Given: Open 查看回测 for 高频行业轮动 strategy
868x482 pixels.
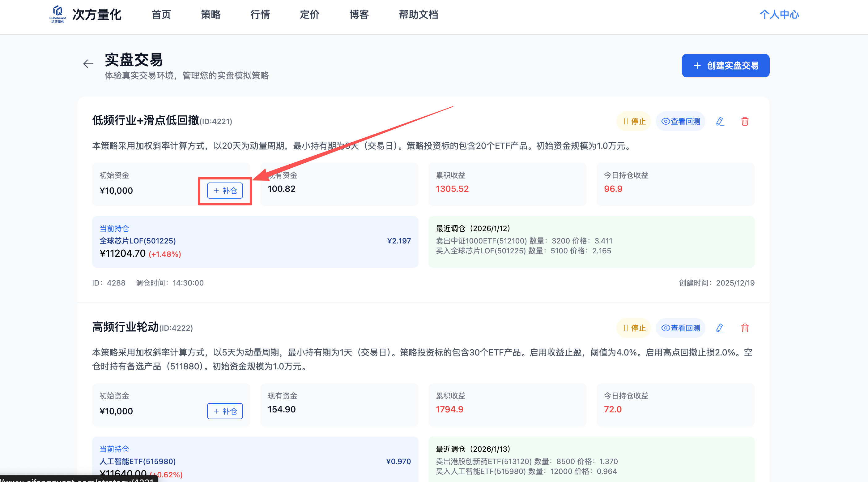Looking at the screenshot, I should pyautogui.click(x=681, y=328).
